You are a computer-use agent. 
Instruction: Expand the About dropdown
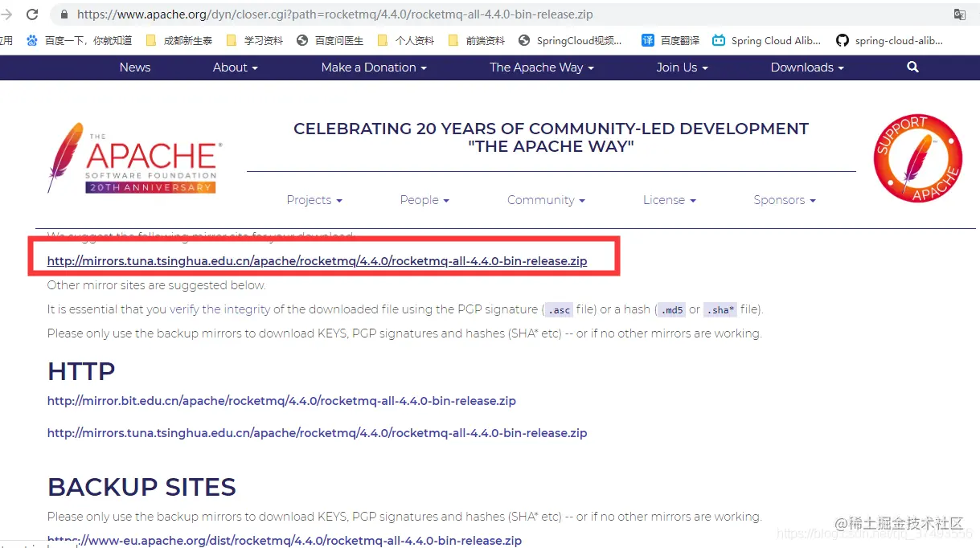[x=236, y=67]
